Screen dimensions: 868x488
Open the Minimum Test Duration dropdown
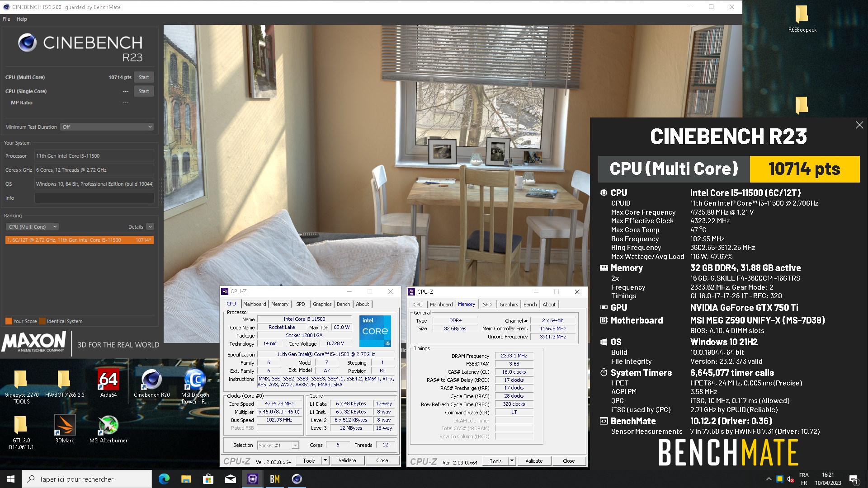coord(107,127)
